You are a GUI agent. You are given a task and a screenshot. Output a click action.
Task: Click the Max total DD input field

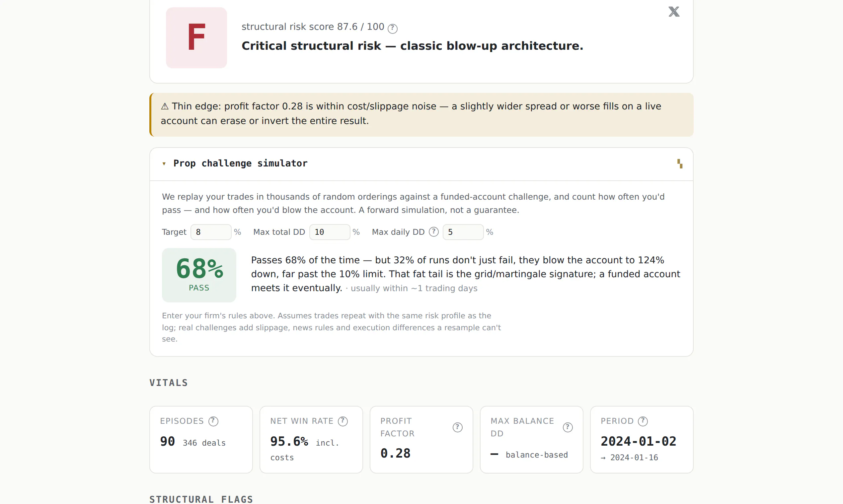pos(329,232)
